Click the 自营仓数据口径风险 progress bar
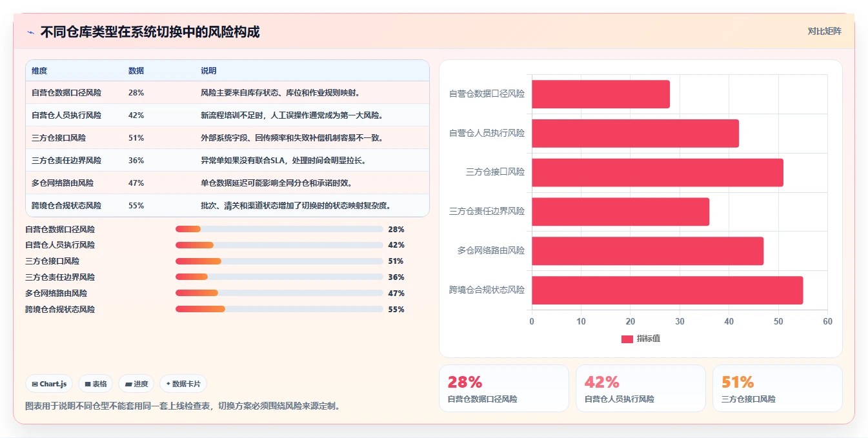The width and height of the screenshot is (868, 438). (279, 229)
